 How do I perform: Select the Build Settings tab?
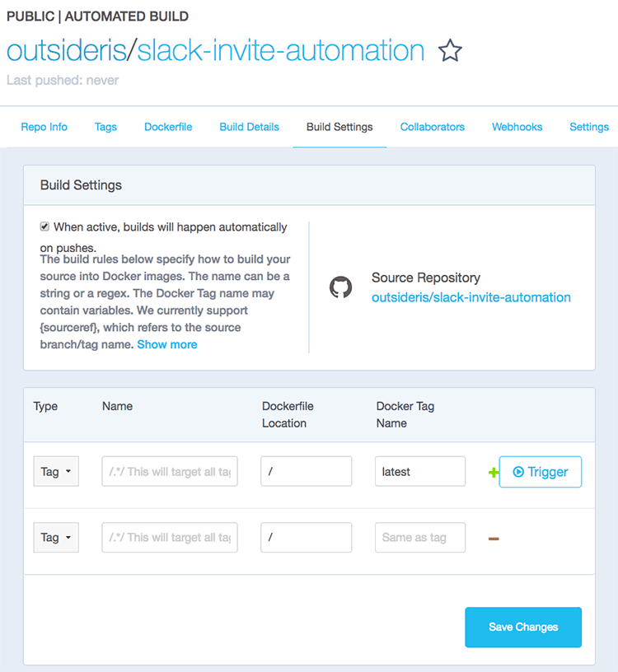tap(339, 127)
